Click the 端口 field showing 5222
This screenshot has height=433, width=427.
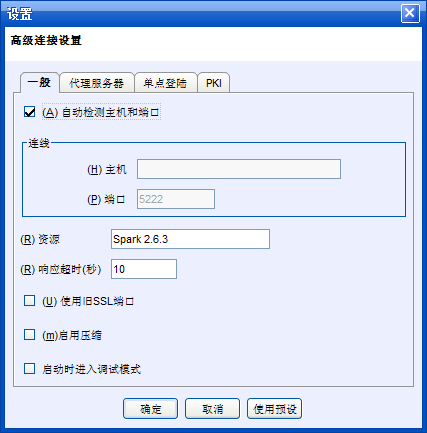click(176, 199)
